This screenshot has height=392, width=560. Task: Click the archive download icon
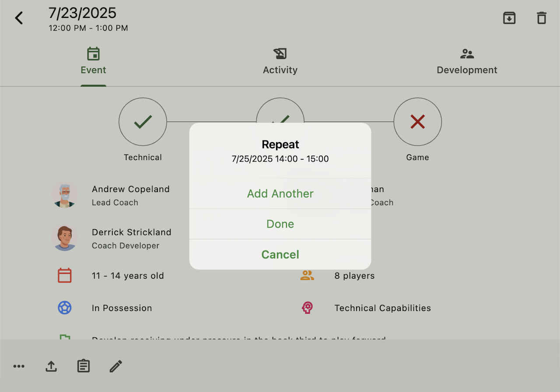click(509, 18)
